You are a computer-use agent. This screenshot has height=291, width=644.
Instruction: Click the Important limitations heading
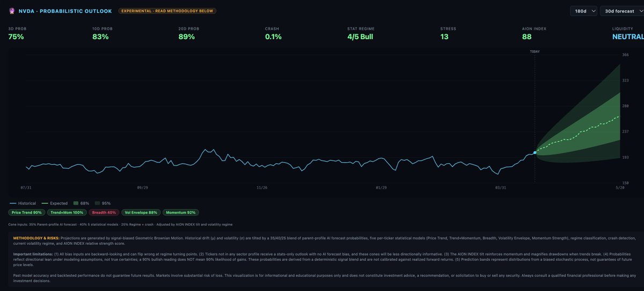(x=32, y=253)
